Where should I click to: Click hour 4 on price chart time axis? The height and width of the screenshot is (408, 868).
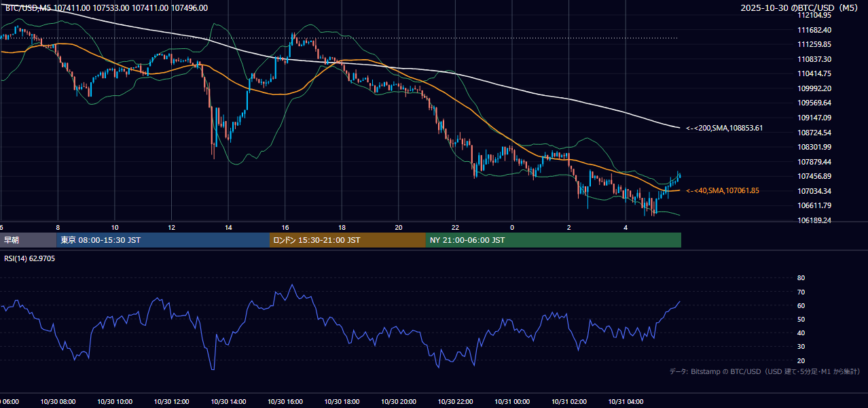point(626,227)
